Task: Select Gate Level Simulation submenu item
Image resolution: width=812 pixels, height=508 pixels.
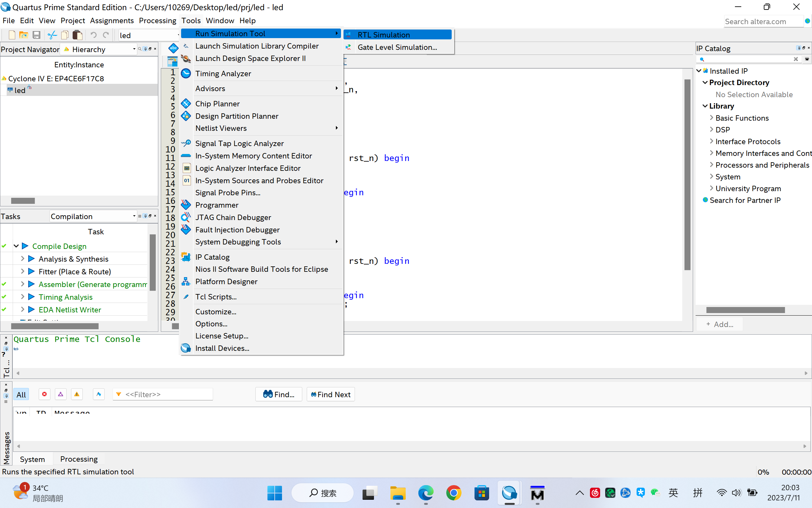Action: point(398,47)
